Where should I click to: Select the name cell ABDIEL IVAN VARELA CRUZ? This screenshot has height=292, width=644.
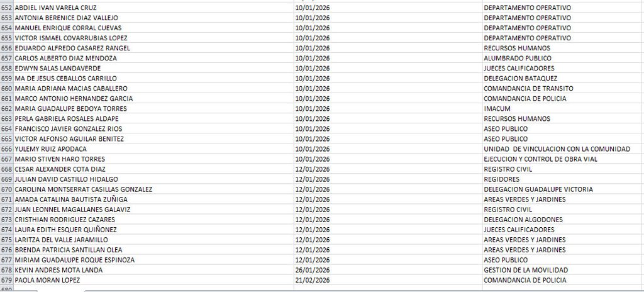[x=153, y=8]
